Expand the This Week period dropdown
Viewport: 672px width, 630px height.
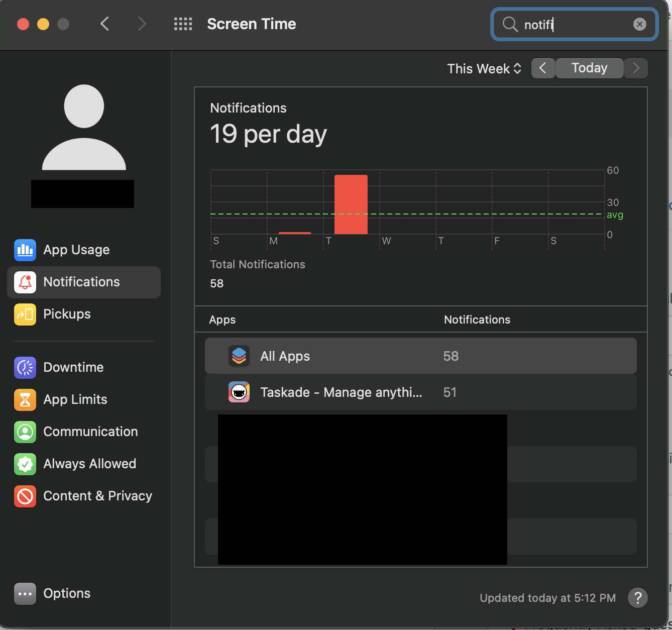coord(484,68)
